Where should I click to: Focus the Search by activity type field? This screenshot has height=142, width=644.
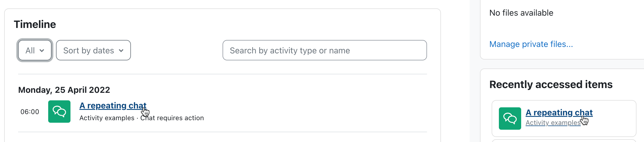pyautogui.click(x=325, y=50)
